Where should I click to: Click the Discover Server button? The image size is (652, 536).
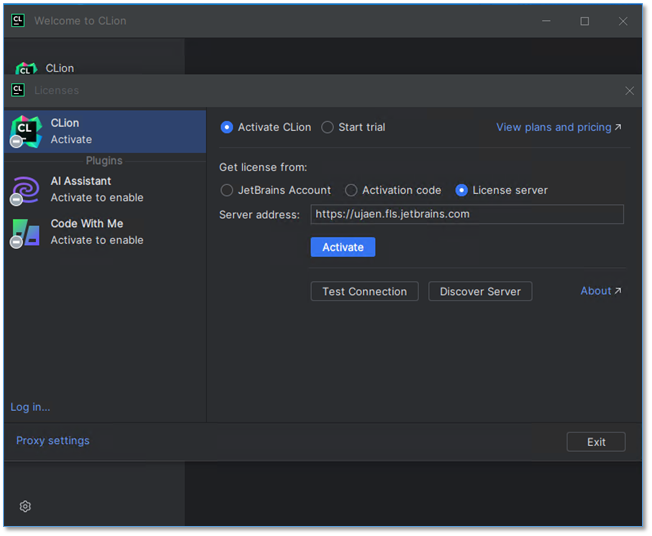click(480, 291)
